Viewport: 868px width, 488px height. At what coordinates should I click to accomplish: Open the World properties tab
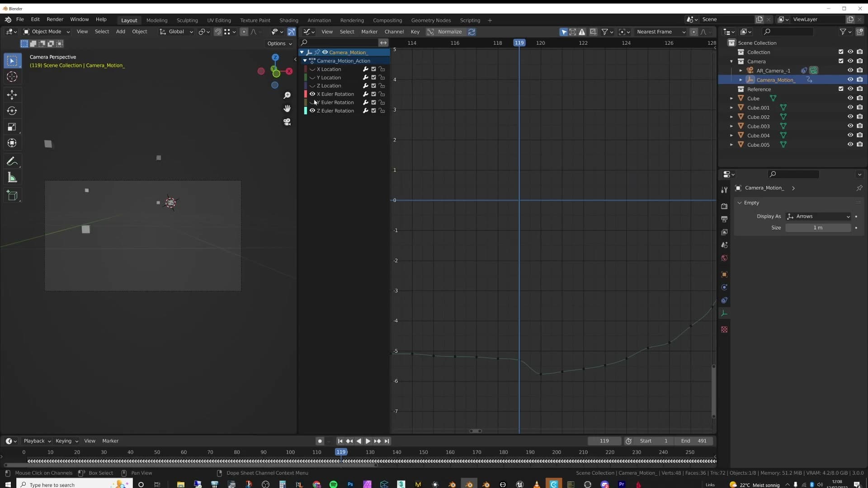[x=724, y=258]
